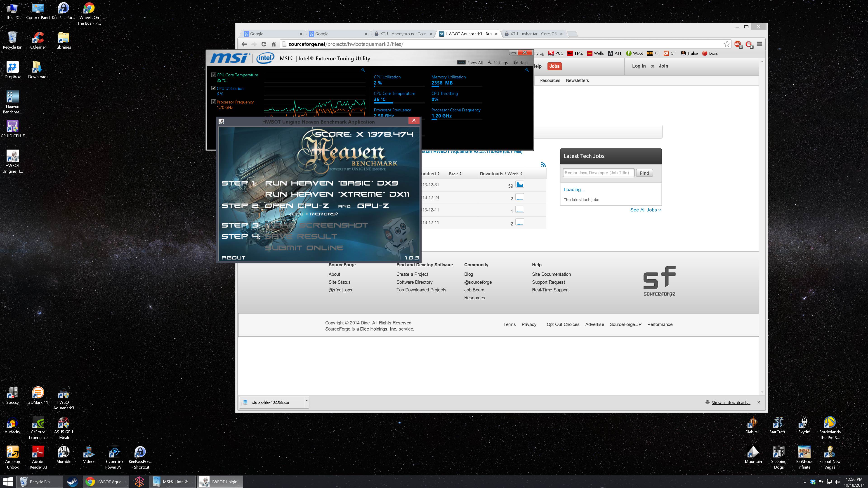
Task: Open the volume icon in system tray
Action: point(837,482)
